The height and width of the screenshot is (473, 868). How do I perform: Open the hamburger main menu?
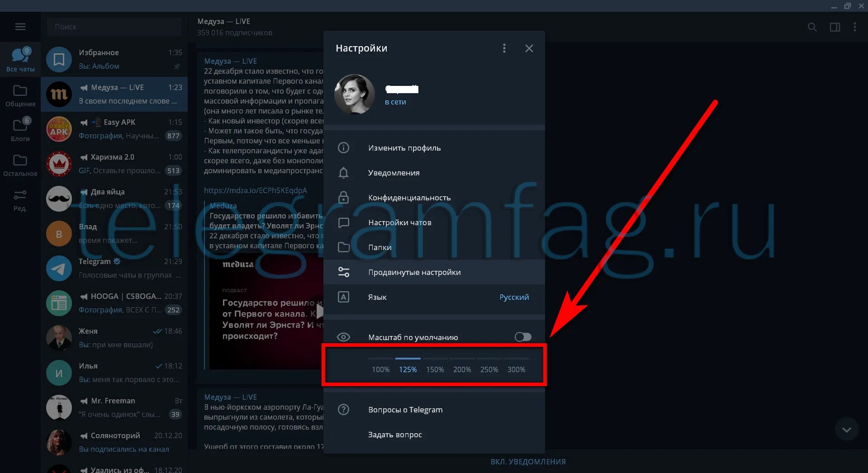20,27
